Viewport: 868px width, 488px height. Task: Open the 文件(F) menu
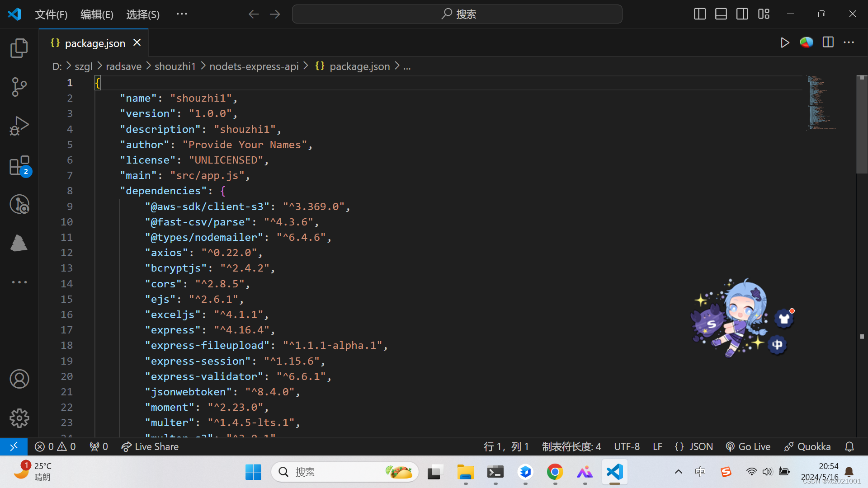coord(51,14)
